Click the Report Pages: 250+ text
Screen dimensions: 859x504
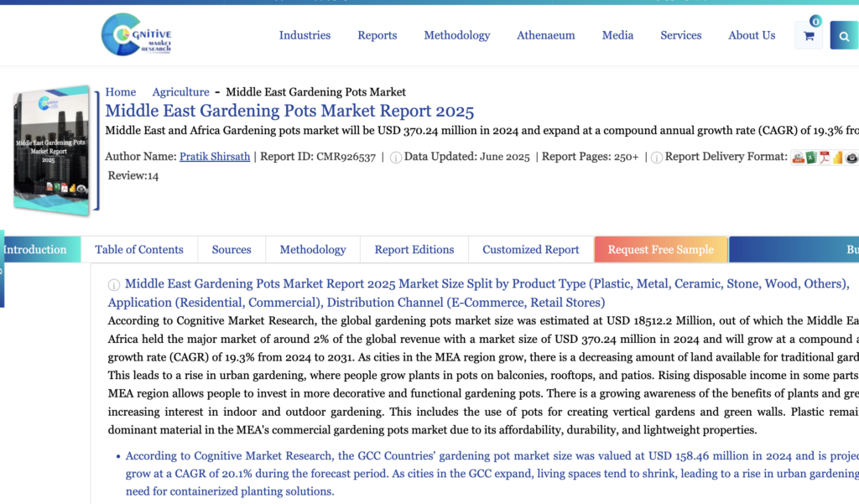(x=590, y=157)
